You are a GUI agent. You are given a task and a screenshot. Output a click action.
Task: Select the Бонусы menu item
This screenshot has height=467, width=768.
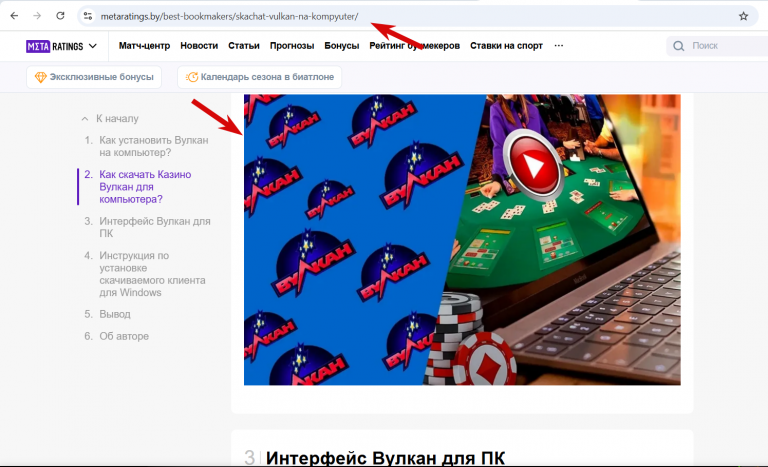pyautogui.click(x=341, y=46)
